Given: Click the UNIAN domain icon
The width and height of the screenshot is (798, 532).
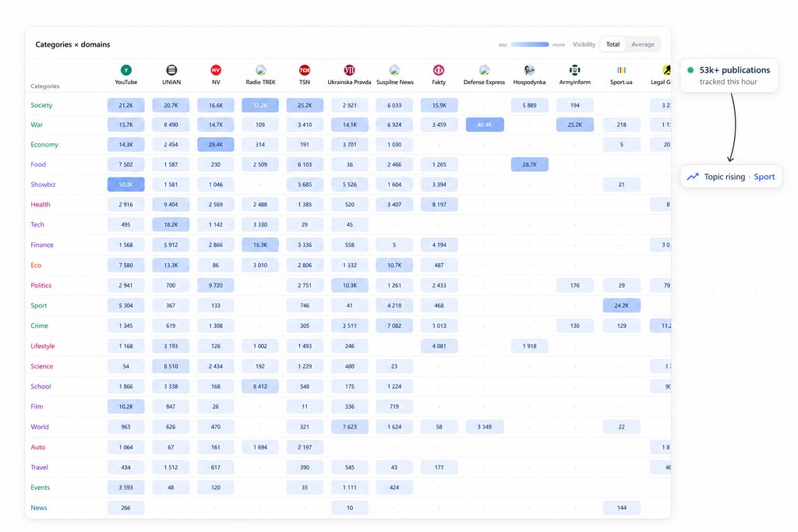Looking at the screenshot, I should 171,70.
